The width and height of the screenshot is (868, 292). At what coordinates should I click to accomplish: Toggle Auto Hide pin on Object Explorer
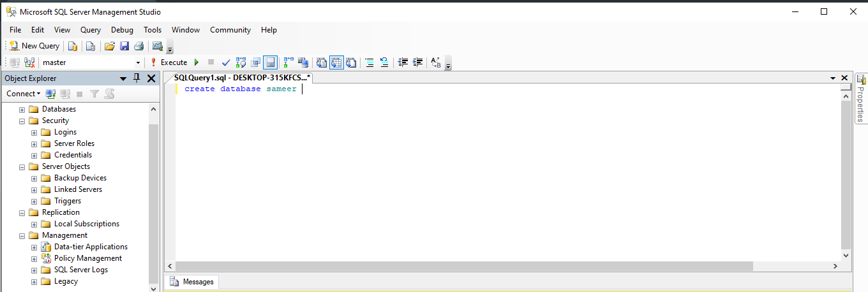point(136,78)
